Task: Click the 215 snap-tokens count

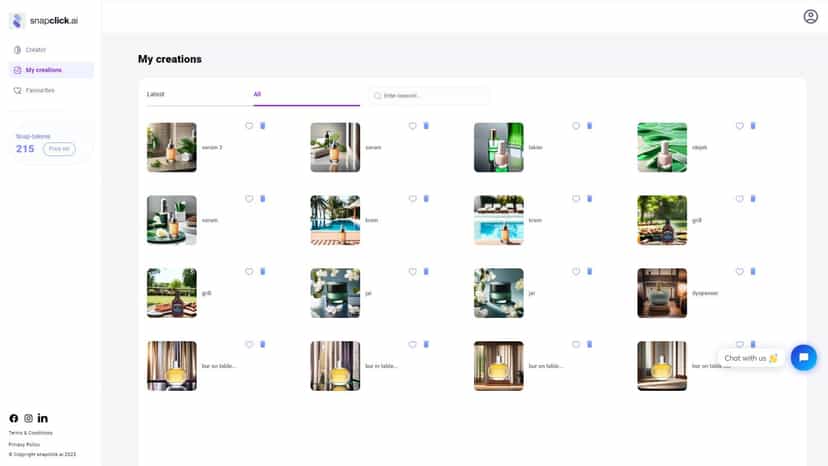Action: click(25, 149)
